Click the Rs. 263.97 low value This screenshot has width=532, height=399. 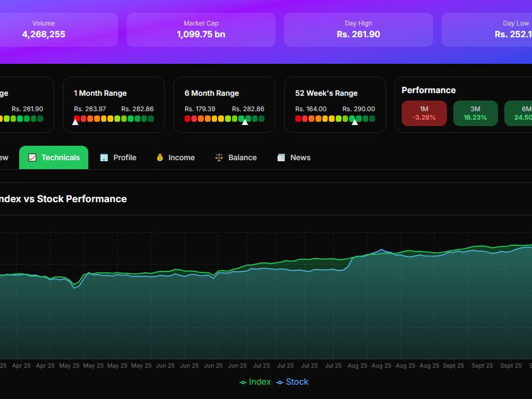90,109
